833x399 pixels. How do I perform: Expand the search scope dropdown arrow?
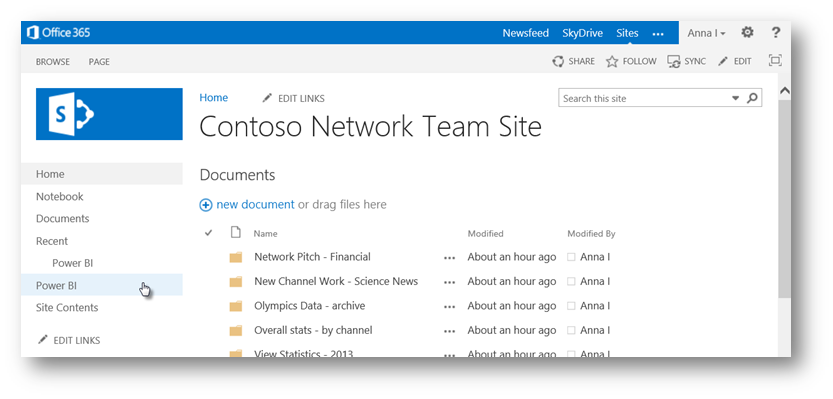[x=735, y=98]
